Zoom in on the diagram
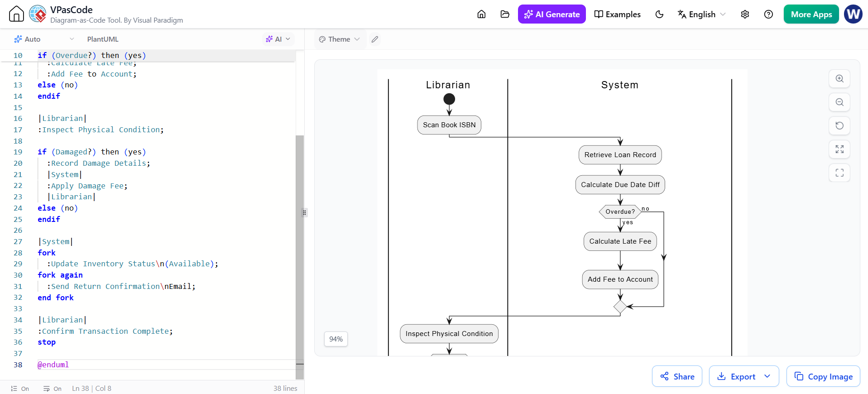 coord(839,78)
